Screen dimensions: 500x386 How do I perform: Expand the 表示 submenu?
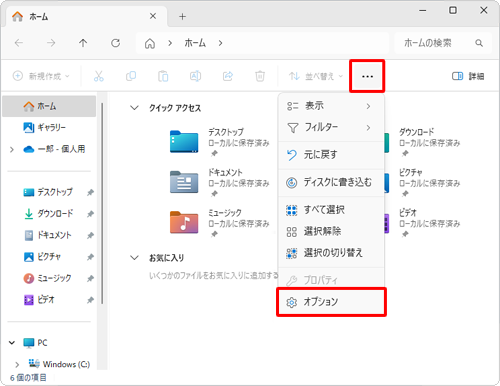point(332,106)
